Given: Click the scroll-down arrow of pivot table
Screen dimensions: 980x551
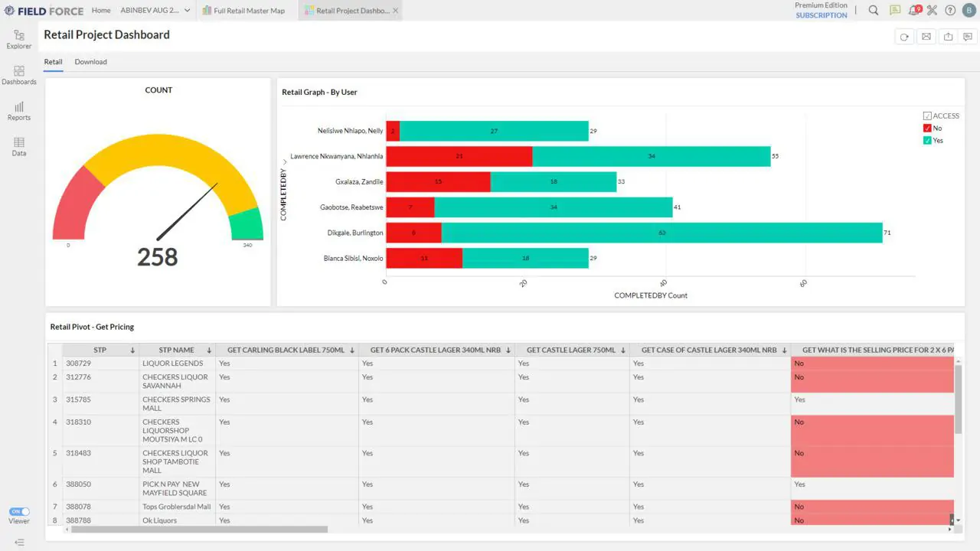Looking at the screenshot, I should click(959, 520).
